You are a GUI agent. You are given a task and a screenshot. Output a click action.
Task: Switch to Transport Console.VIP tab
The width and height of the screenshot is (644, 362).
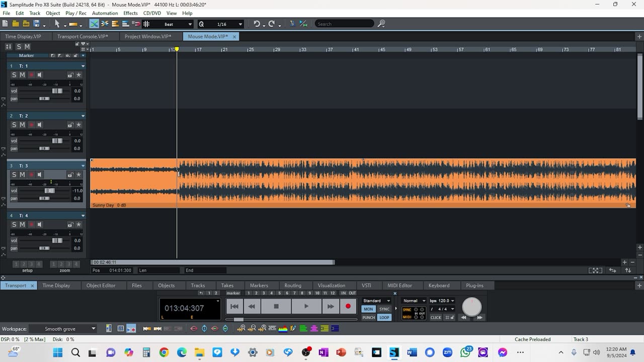pos(83,36)
